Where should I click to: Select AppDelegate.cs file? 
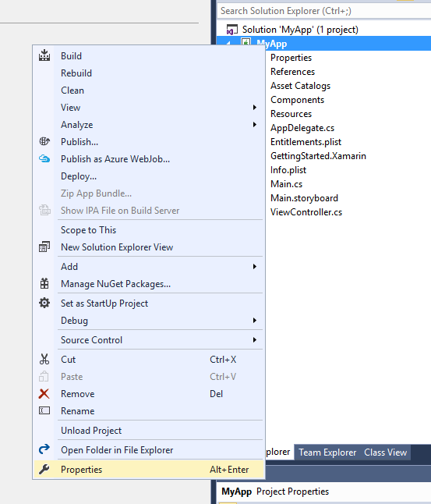coord(302,128)
